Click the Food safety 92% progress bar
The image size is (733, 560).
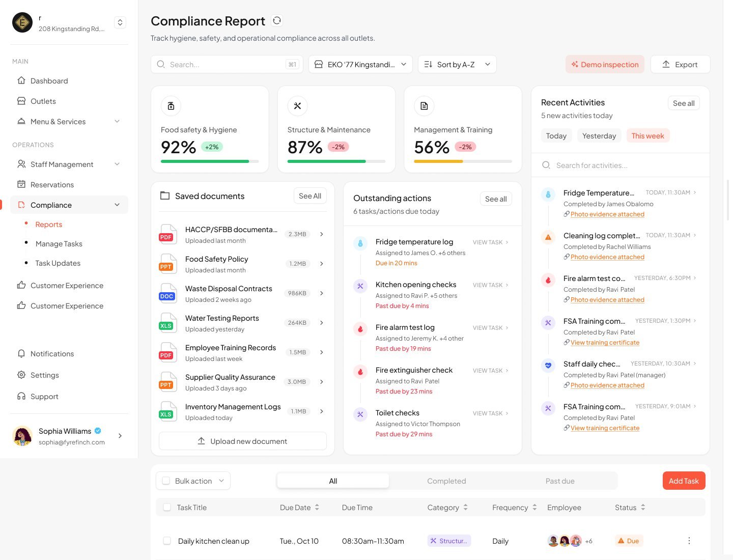point(210,161)
